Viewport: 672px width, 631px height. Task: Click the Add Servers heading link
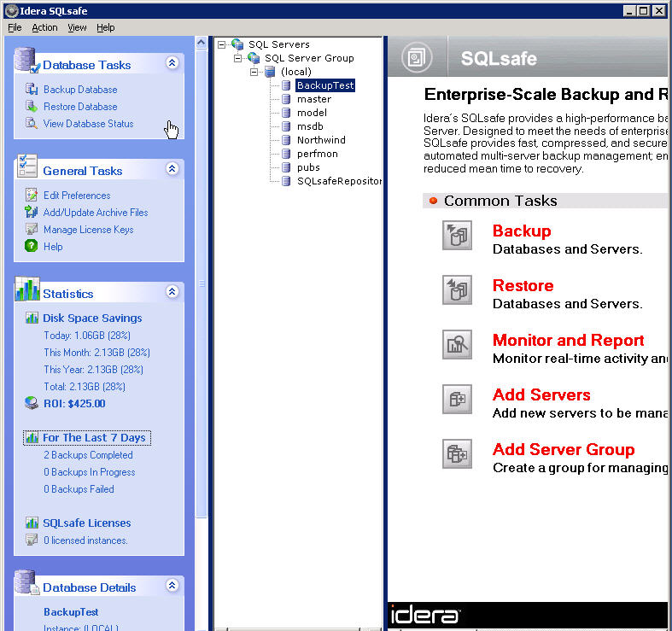[x=541, y=394]
